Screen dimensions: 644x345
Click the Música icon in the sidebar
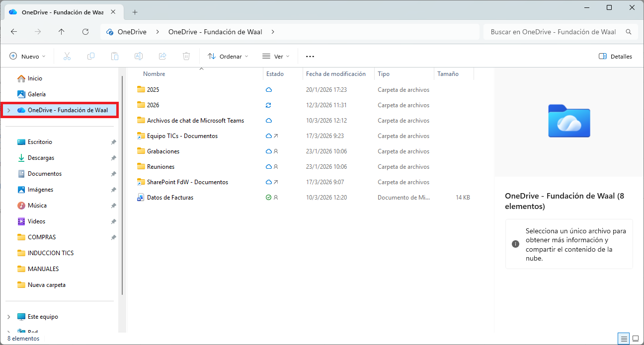click(21, 206)
